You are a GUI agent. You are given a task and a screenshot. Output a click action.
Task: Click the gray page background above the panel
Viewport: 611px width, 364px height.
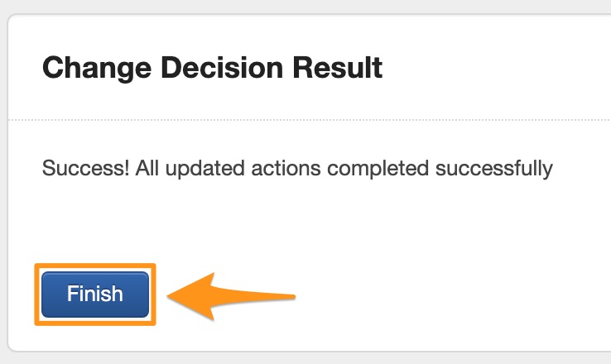point(306,6)
